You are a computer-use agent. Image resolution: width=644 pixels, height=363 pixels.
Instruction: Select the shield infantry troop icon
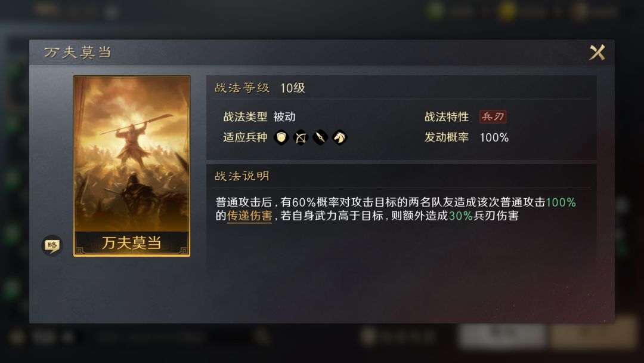(x=281, y=137)
